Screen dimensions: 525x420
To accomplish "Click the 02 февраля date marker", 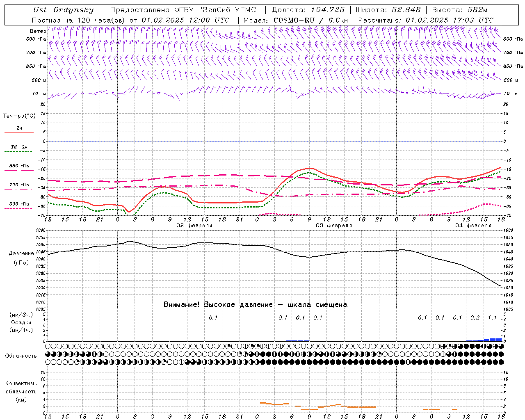I will coord(194,226).
